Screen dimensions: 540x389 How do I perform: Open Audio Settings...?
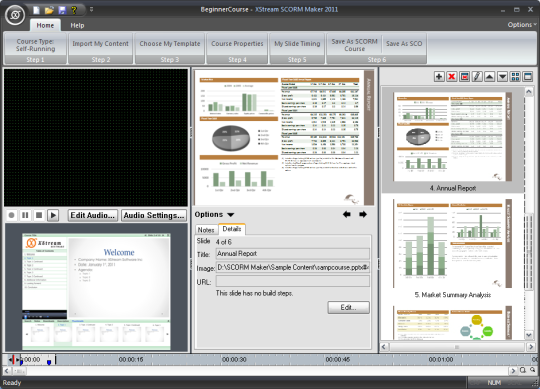point(154,215)
